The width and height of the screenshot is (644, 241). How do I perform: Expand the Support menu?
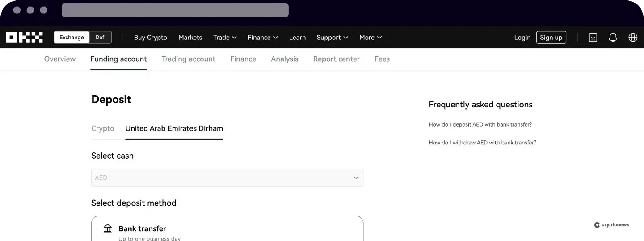pyautogui.click(x=333, y=38)
